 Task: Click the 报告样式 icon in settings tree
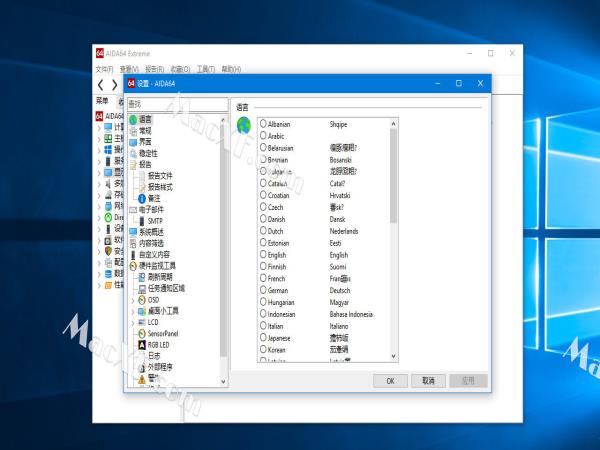(x=142, y=188)
